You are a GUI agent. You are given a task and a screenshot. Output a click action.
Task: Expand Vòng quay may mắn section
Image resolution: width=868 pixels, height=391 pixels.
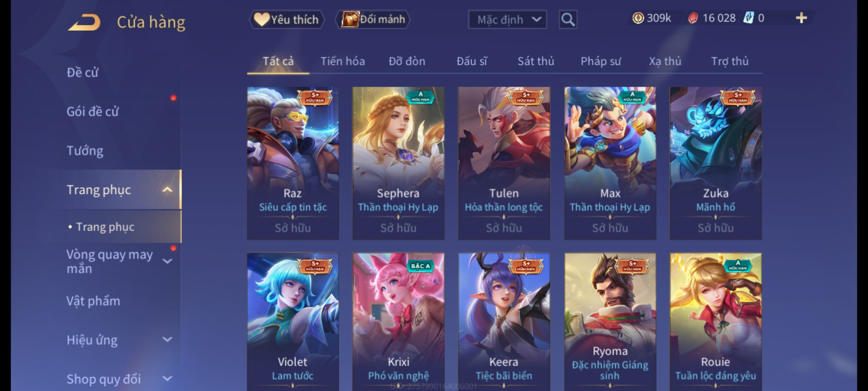[167, 261]
